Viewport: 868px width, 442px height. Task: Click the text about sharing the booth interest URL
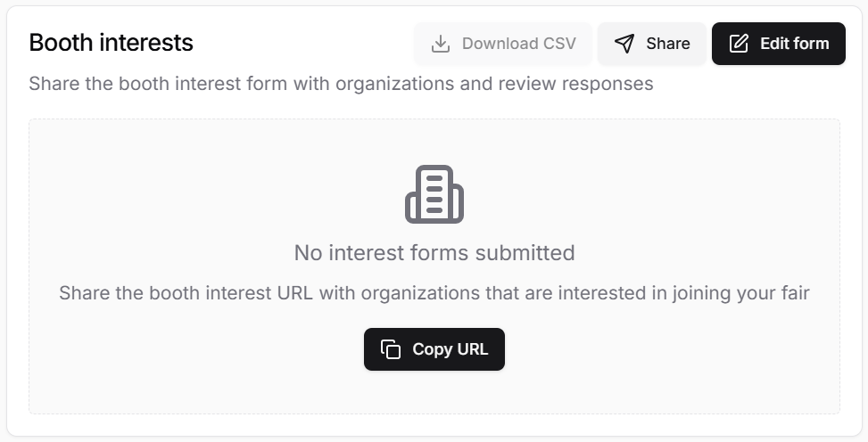[x=434, y=293]
